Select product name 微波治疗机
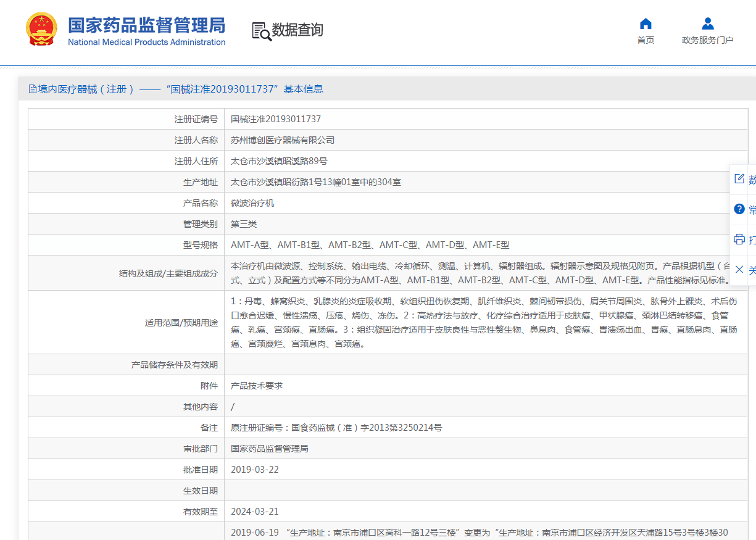Image resolution: width=756 pixels, height=540 pixels. point(252,203)
